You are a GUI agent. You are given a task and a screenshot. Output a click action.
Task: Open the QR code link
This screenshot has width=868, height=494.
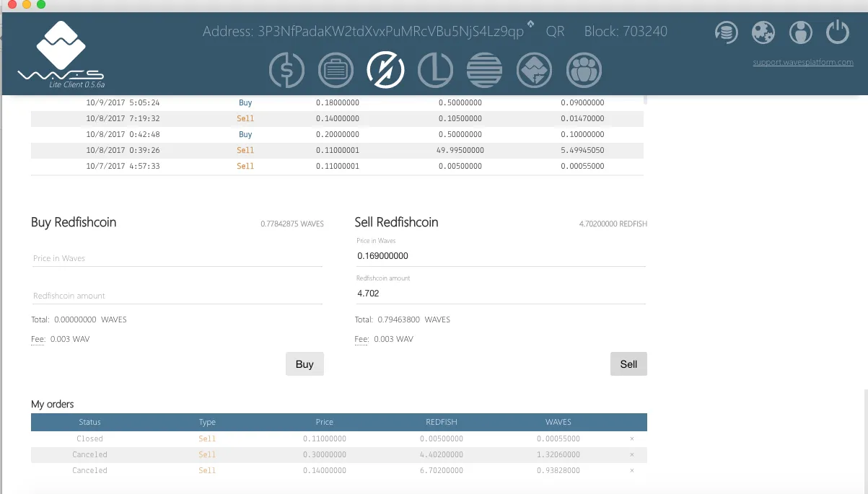(x=556, y=32)
